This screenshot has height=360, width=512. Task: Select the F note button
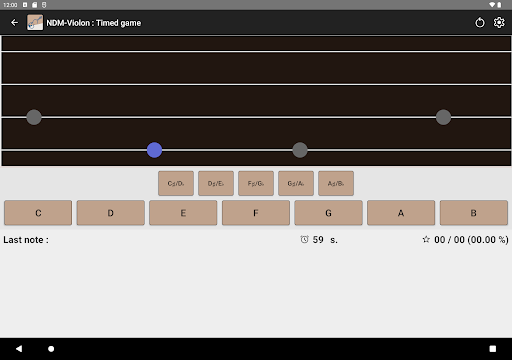click(256, 213)
